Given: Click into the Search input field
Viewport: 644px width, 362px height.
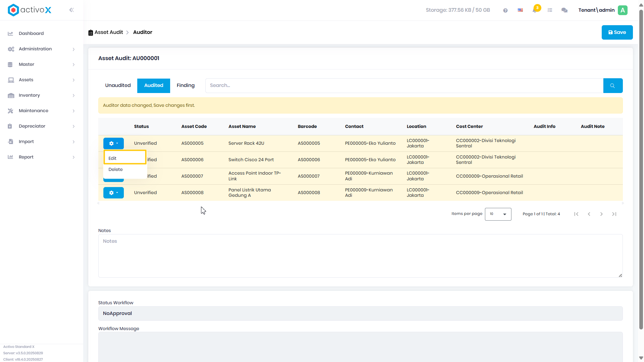Looking at the screenshot, I should [x=404, y=86].
